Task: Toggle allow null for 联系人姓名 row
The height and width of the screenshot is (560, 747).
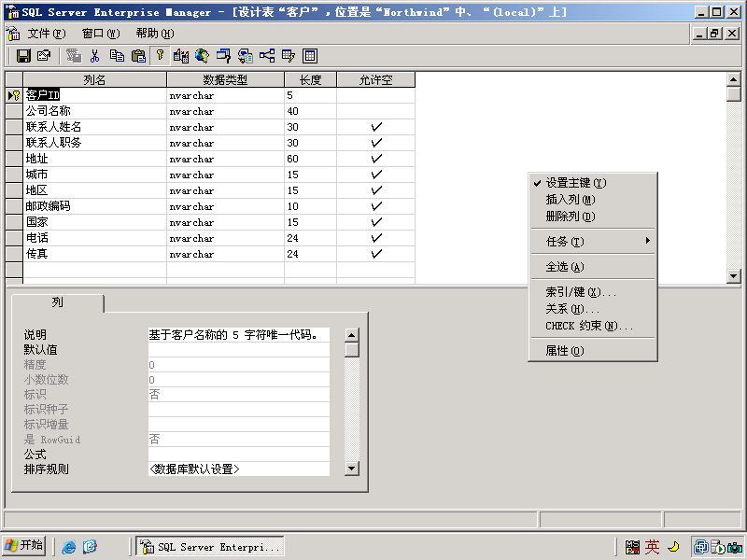Action: [376, 127]
